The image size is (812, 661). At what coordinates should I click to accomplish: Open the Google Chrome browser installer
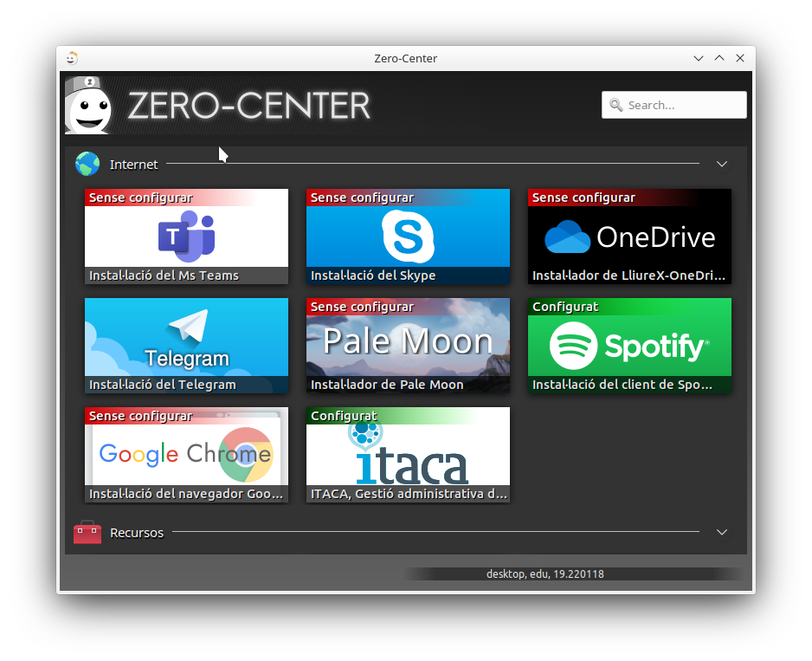pyautogui.click(x=186, y=455)
